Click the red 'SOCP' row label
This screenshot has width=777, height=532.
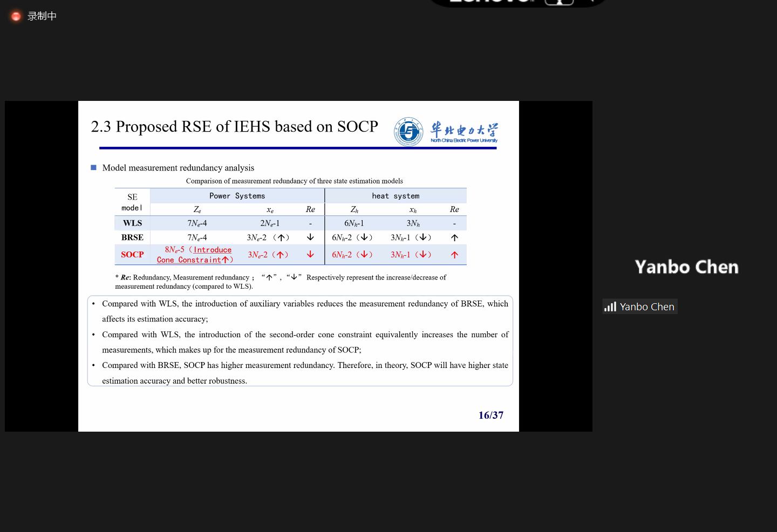[x=132, y=255]
